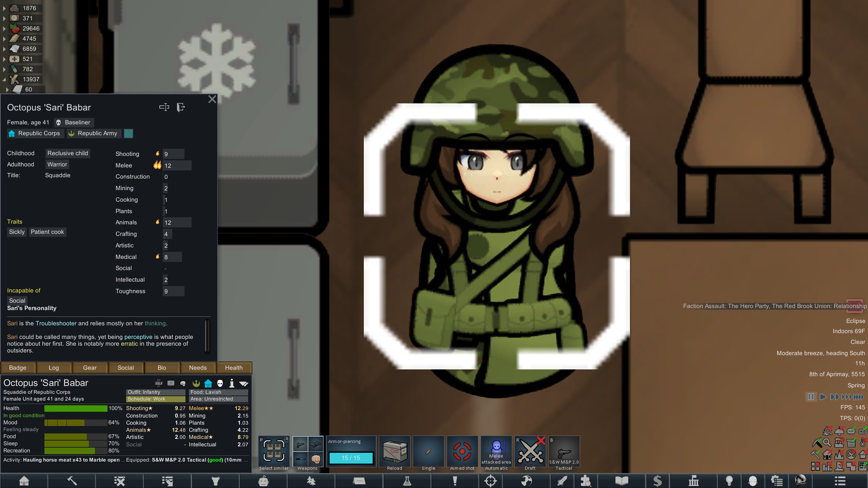Open the History pillared-building icon
The image size is (868, 488).
tap(693, 481)
